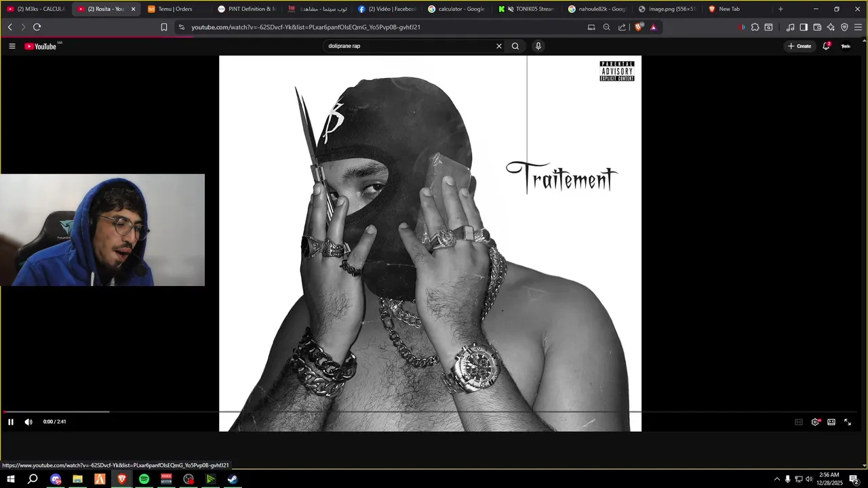868x488 pixels.
Task: Pause the YouTube video
Action: click(x=11, y=422)
